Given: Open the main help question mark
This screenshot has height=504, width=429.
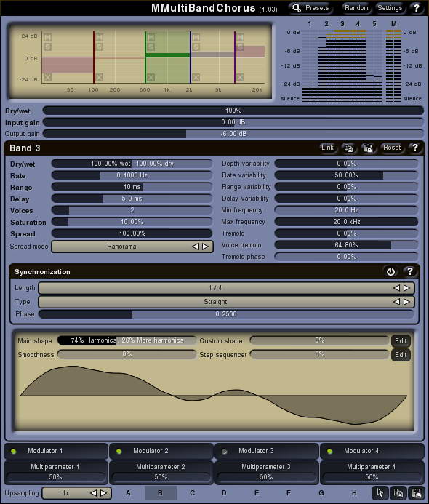Looking at the screenshot, I should click(416, 8).
